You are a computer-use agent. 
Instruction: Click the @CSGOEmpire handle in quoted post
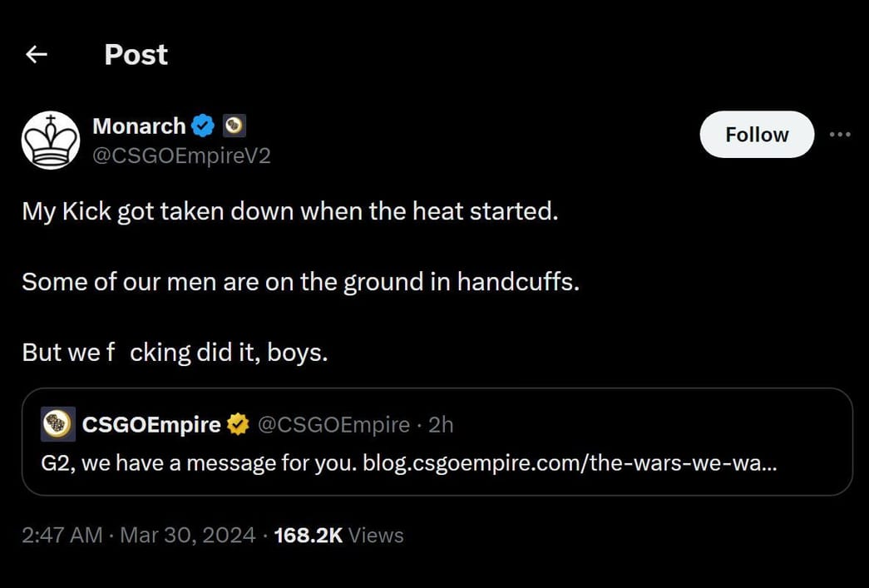pos(333,425)
